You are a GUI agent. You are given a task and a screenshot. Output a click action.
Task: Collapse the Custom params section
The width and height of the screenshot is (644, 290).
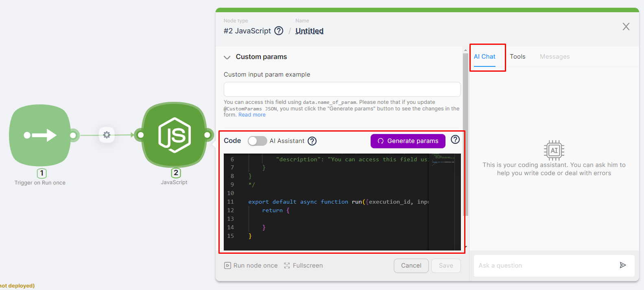click(227, 57)
